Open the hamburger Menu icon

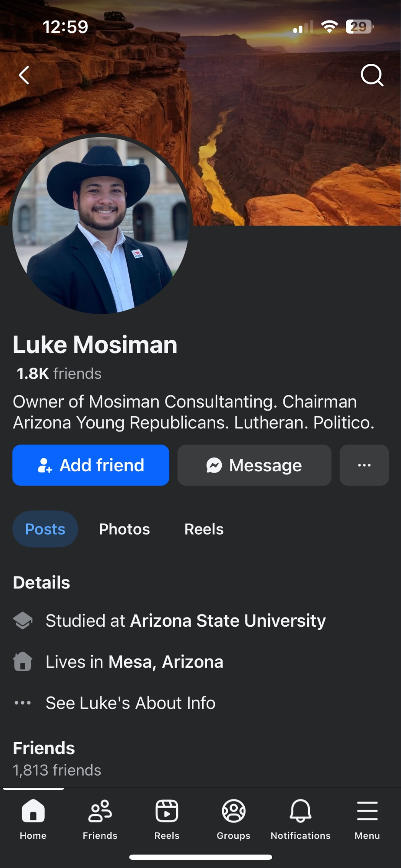point(367,818)
